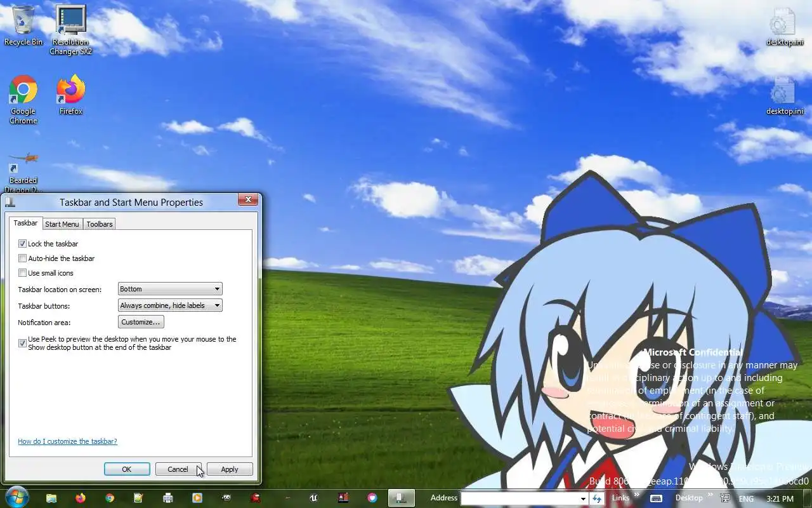Image resolution: width=812 pixels, height=508 pixels.
Task: Enable Auto-hide the taskbar
Action: point(23,258)
